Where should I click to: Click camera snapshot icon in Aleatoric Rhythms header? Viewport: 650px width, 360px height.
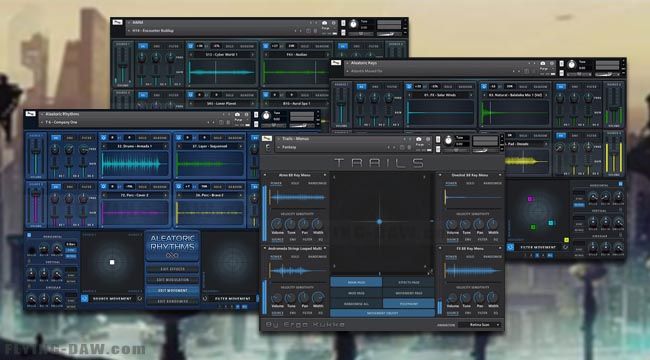coord(237,114)
